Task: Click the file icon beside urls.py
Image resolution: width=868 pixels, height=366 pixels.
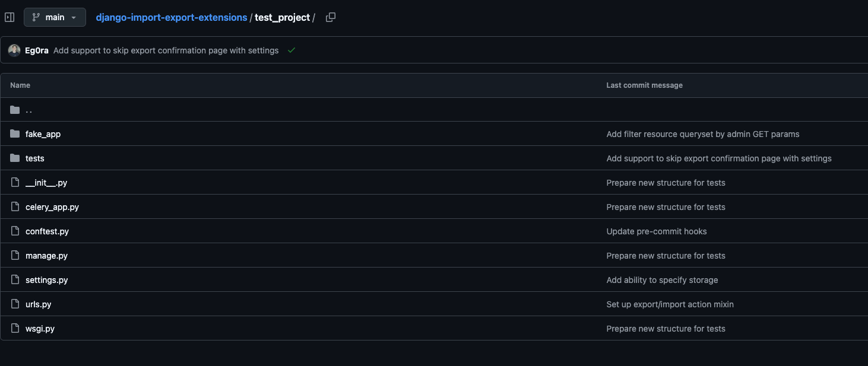Action: [x=15, y=304]
